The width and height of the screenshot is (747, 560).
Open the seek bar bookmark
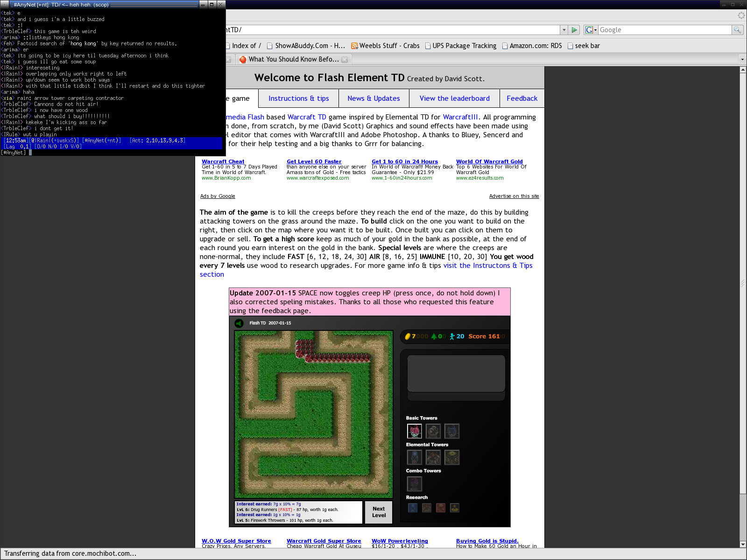point(584,46)
